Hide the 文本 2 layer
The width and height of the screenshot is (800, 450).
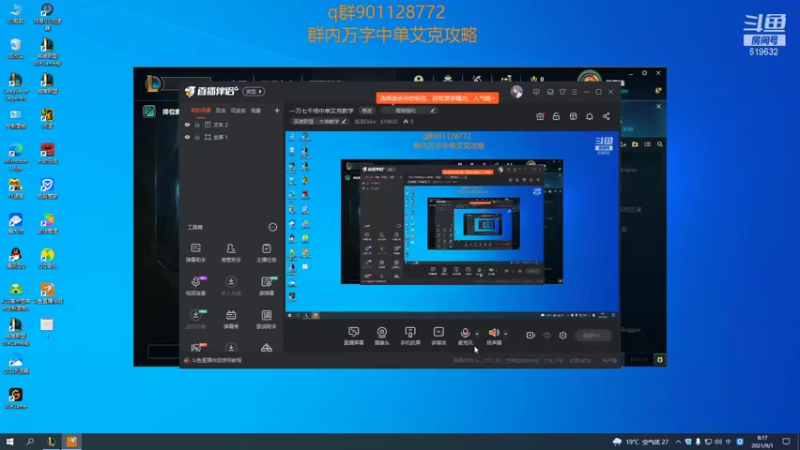point(187,124)
